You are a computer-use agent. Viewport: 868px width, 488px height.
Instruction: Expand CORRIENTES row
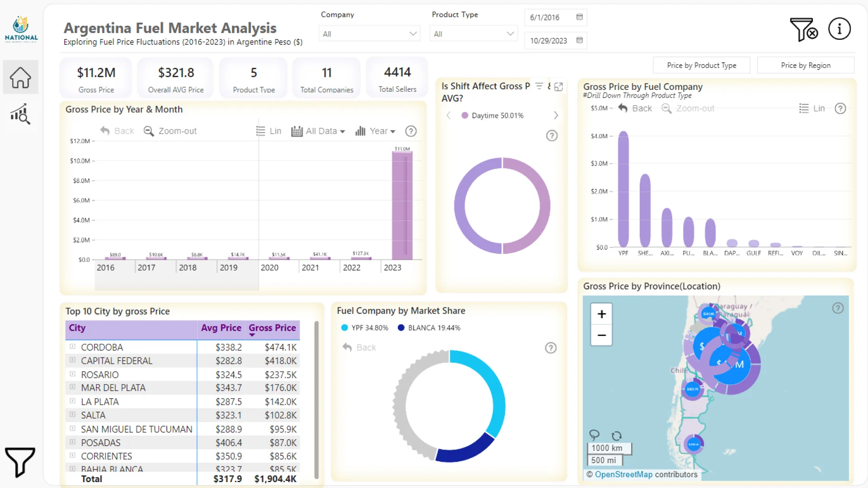pyautogui.click(x=72, y=455)
